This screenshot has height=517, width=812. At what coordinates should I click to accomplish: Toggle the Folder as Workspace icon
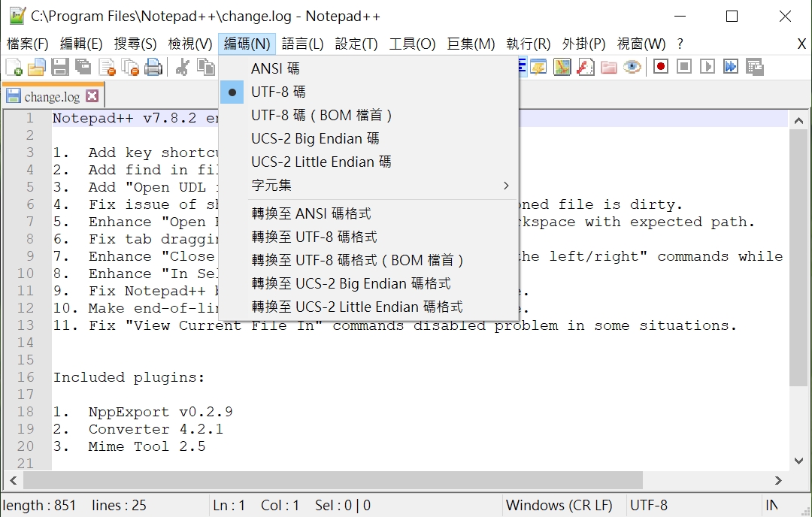(x=608, y=68)
